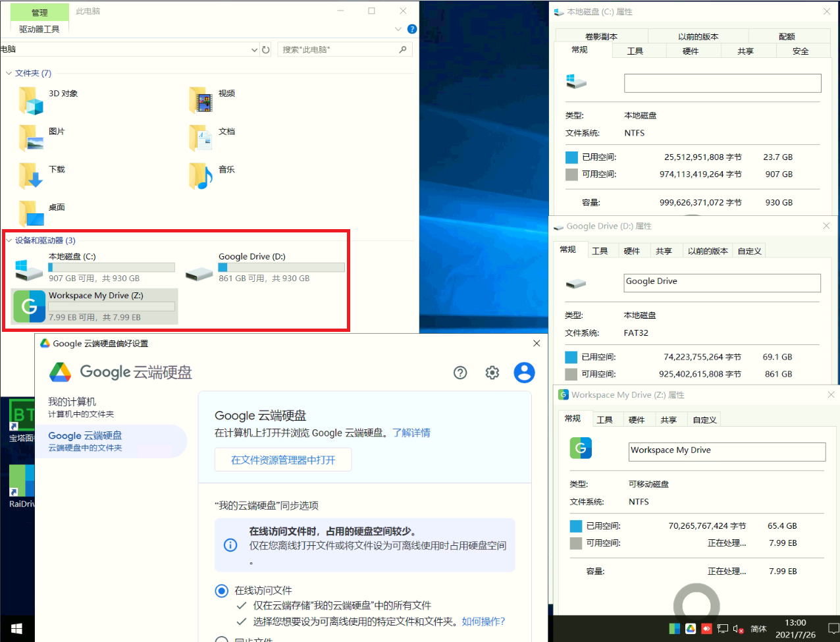Click the 简体 input method indicator

(758, 629)
